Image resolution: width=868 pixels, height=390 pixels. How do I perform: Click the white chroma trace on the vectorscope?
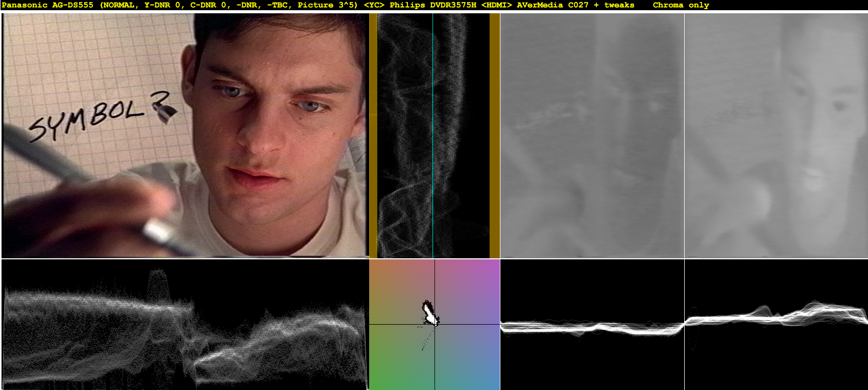430,313
